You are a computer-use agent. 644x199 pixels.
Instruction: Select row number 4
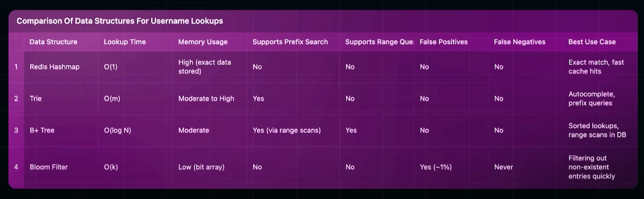coord(16,167)
